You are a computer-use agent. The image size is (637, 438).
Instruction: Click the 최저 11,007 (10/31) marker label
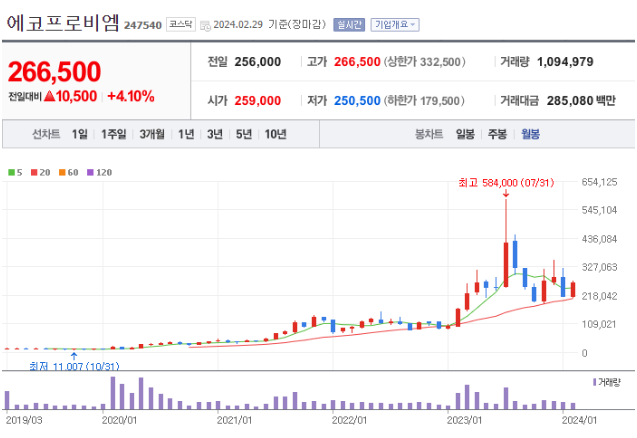tap(74, 366)
